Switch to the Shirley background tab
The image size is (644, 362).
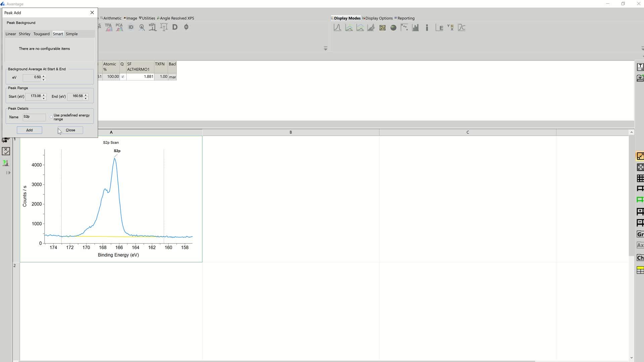[x=24, y=34]
